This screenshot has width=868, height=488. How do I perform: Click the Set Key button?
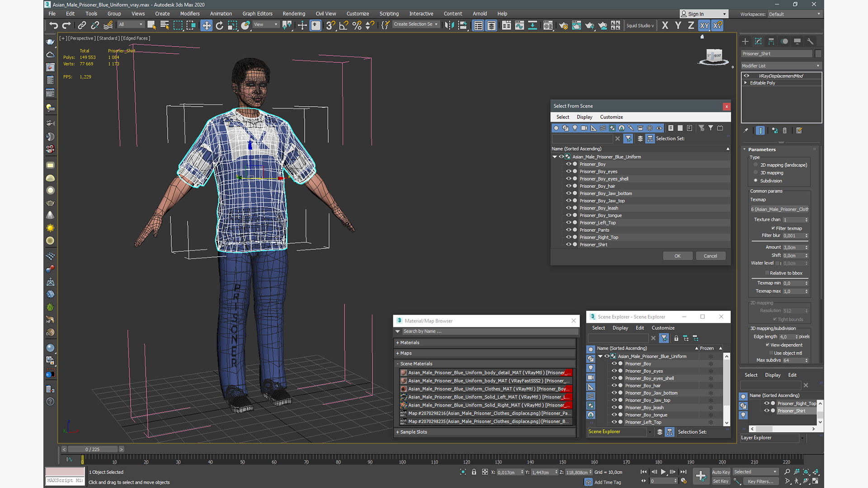(x=721, y=481)
